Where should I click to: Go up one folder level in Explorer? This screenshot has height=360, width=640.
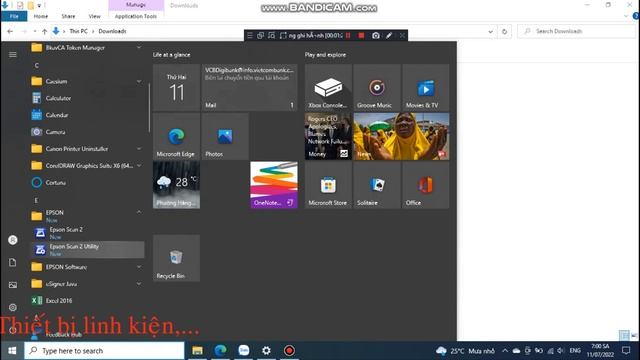click(x=44, y=31)
